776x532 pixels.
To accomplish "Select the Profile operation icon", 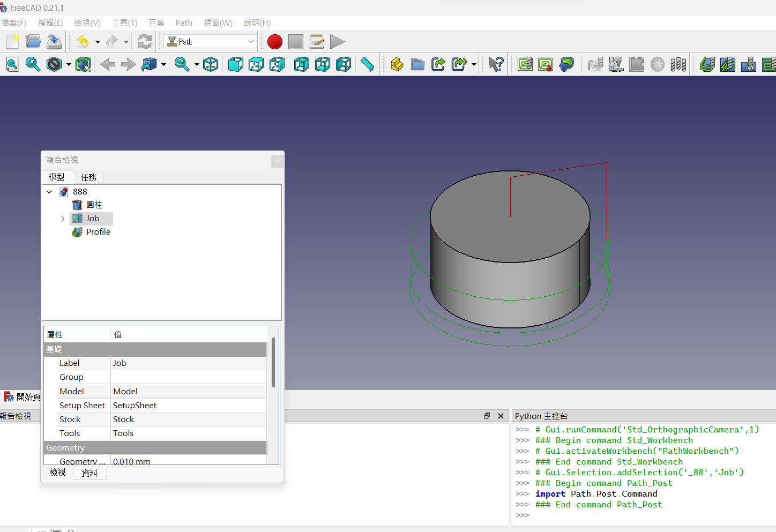I will [707, 64].
